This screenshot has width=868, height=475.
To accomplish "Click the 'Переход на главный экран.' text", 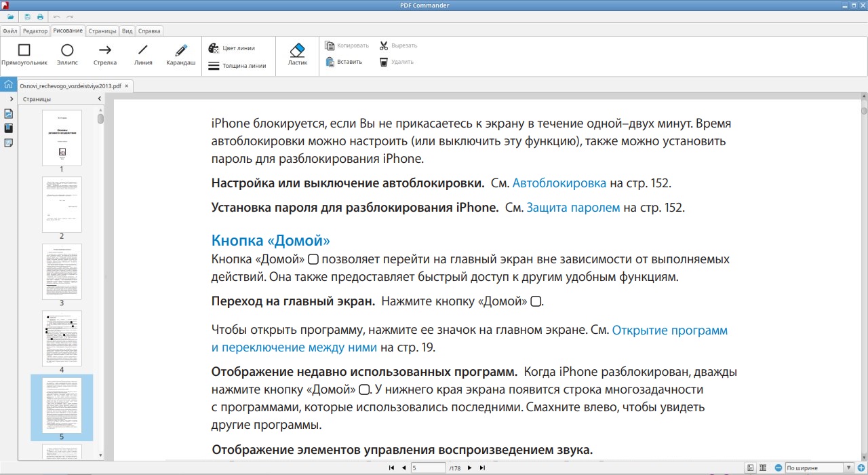I will (x=294, y=301).
